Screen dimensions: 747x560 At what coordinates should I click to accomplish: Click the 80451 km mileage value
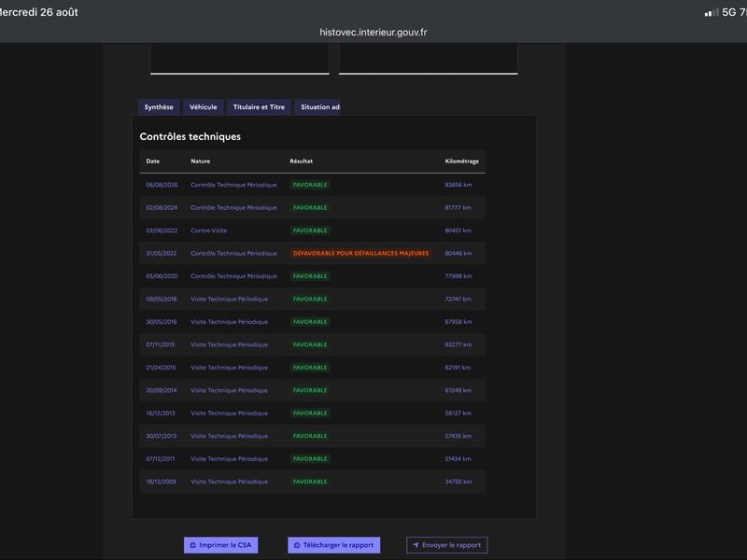pyautogui.click(x=458, y=231)
